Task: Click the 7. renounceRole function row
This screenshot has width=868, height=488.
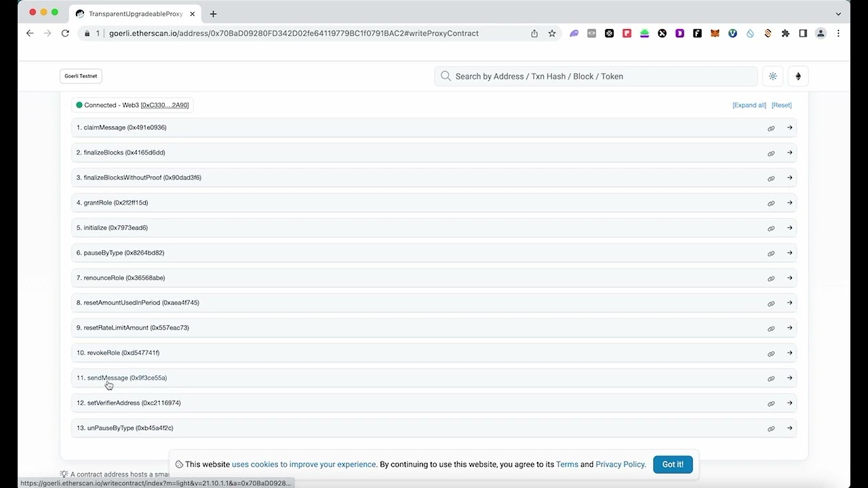Action: [x=434, y=278]
